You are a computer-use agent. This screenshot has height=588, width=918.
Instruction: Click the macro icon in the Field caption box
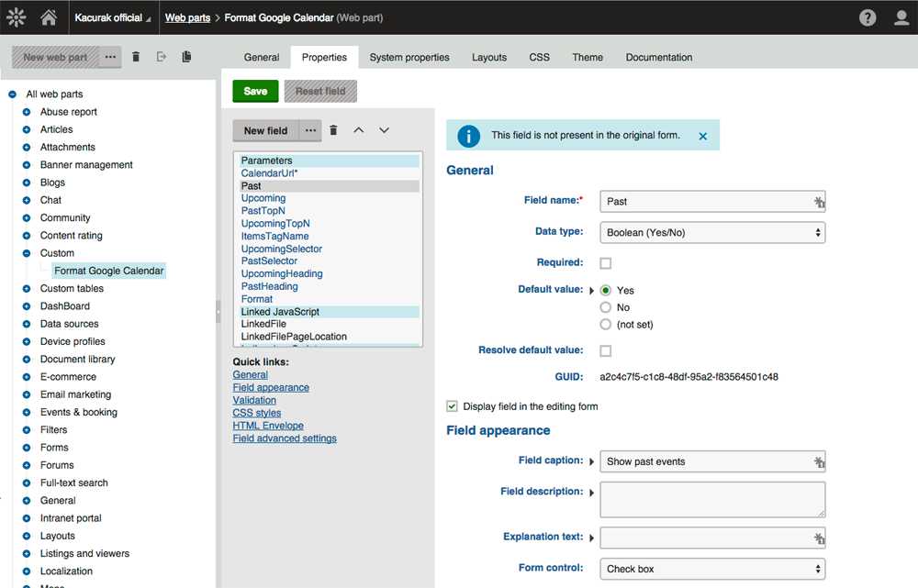[819, 462]
